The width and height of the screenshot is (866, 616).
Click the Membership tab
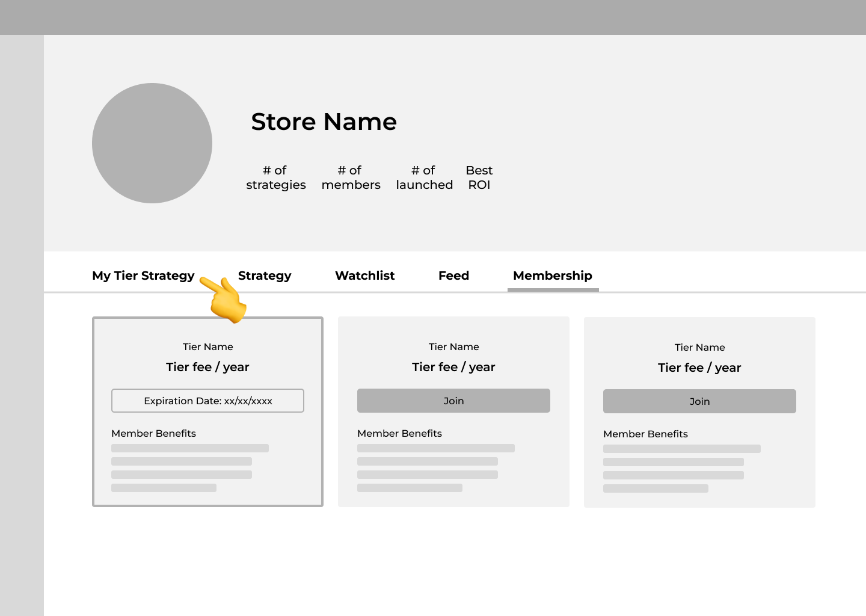[x=552, y=276]
